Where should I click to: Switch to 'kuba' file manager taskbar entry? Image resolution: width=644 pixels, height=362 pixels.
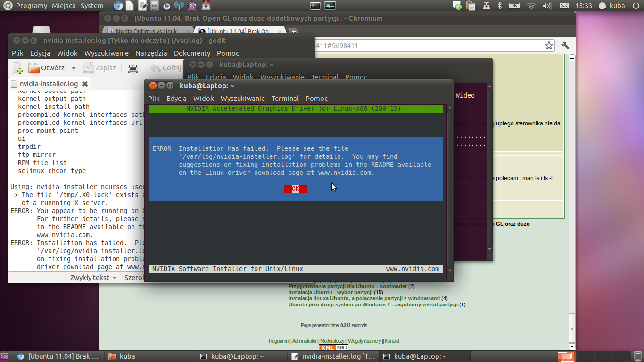[149, 356]
